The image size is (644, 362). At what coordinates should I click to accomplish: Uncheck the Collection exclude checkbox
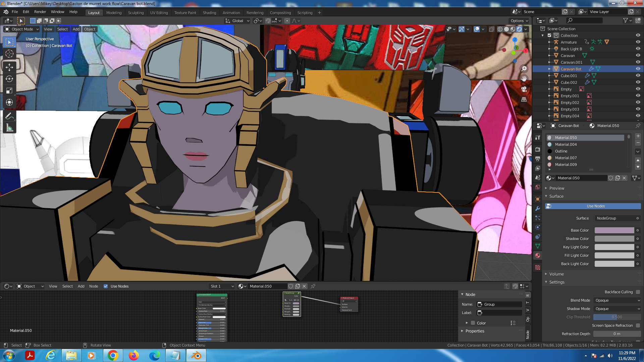549,36
